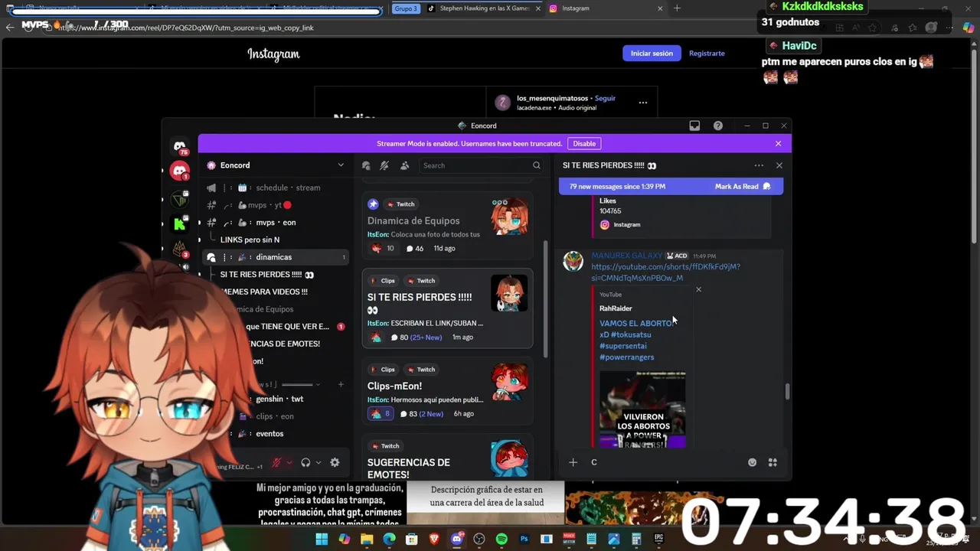Toggle deafen headphones icon
Screen dimensions: 980x551
(305, 462)
